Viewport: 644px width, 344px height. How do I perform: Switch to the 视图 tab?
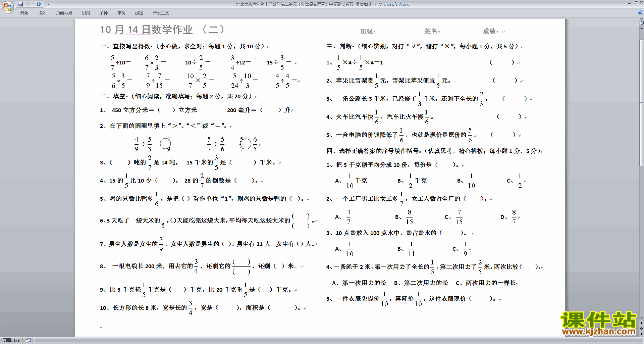click(x=139, y=13)
